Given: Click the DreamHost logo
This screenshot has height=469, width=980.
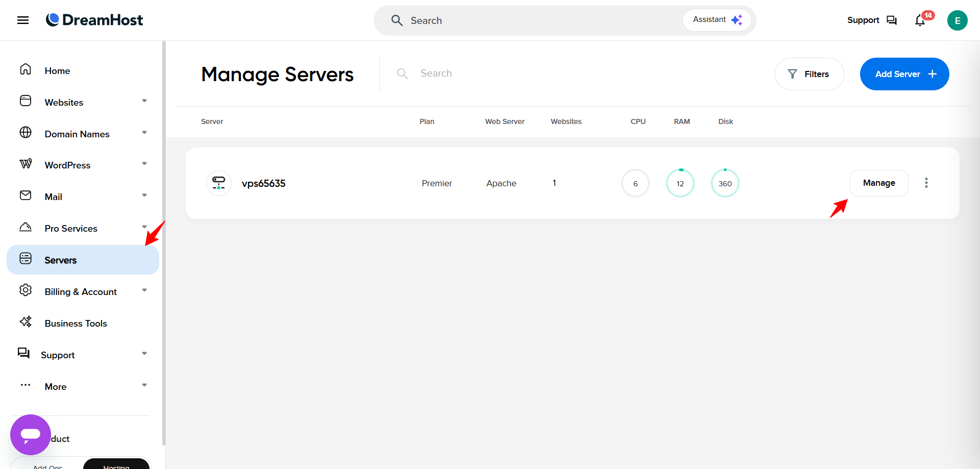Looking at the screenshot, I should (94, 20).
